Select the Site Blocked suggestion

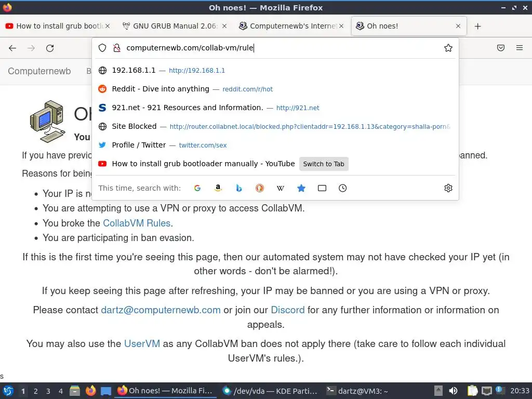pos(275,126)
